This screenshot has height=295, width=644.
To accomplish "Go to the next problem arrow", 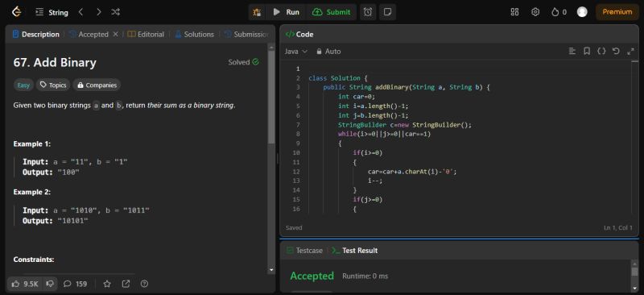I will click(98, 12).
